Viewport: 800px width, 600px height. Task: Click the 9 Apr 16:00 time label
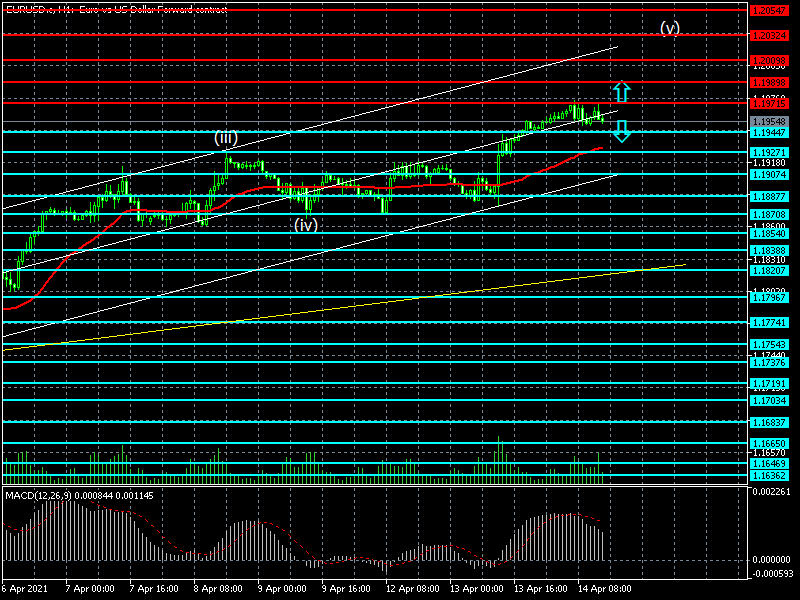pyautogui.click(x=346, y=588)
